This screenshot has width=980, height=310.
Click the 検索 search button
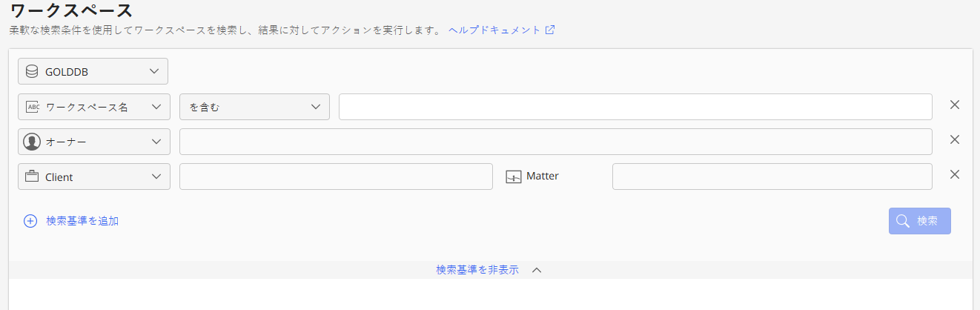919,221
